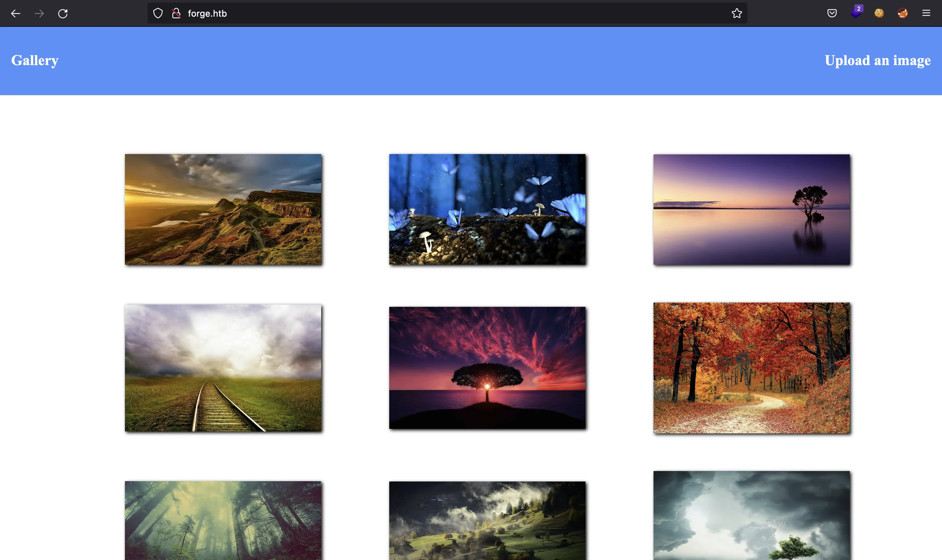Bookmark this page with the star
The image size is (942, 560).
pos(736,14)
